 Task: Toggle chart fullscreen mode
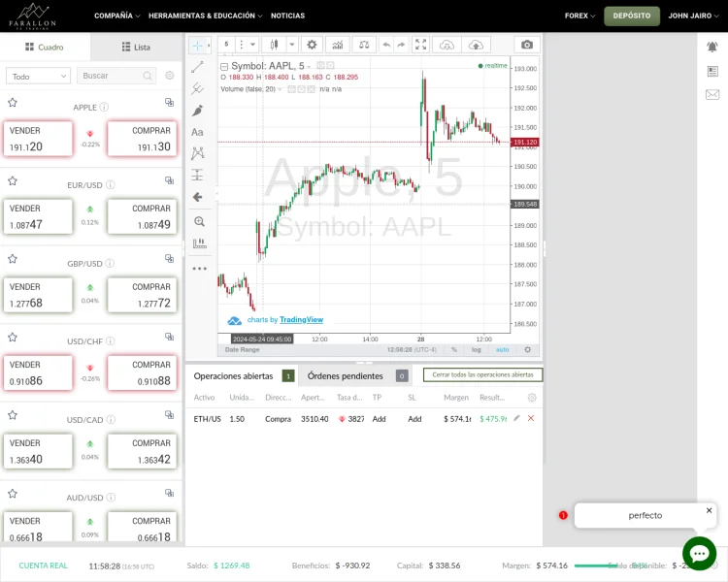pos(420,45)
